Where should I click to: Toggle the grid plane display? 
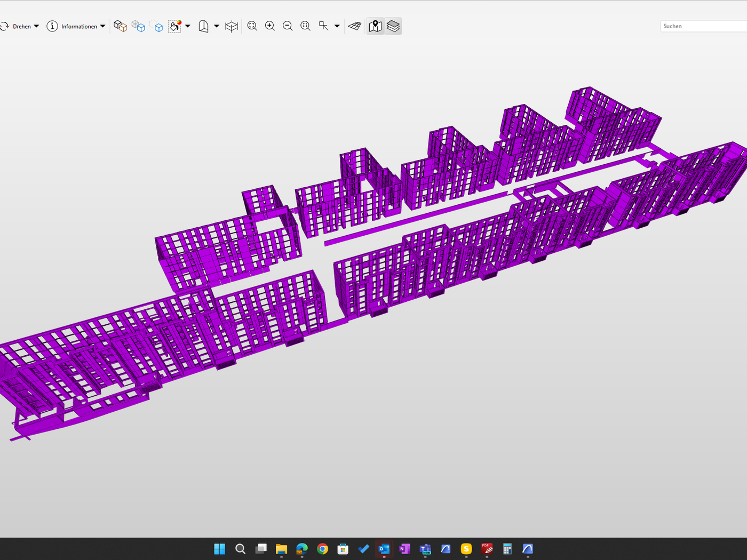click(x=355, y=26)
